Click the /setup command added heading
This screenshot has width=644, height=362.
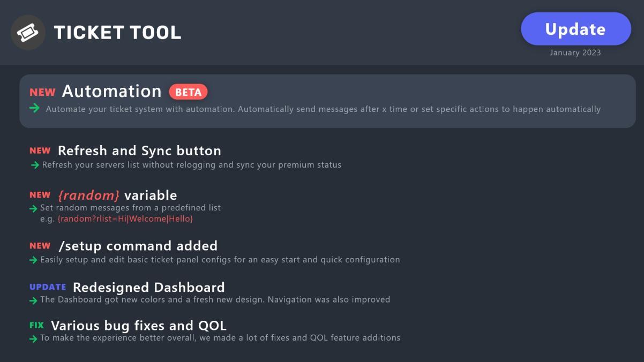tap(138, 246)
